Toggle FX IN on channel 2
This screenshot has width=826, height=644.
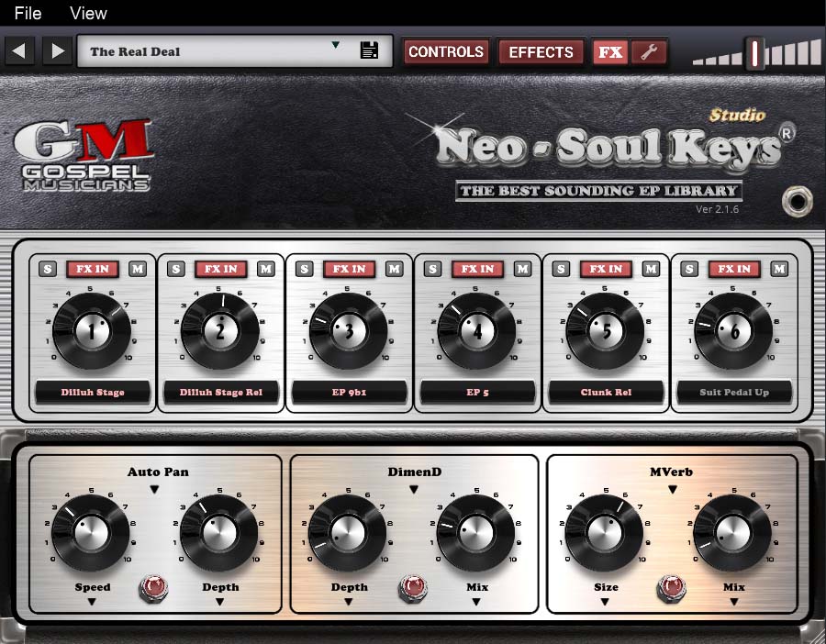pos(220,269)
